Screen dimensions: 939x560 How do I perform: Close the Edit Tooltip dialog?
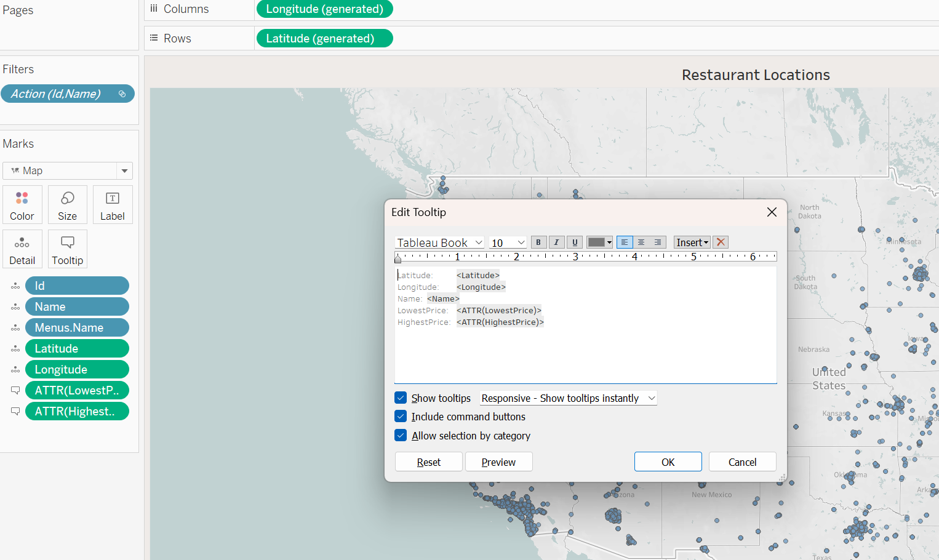click(772, 212)
